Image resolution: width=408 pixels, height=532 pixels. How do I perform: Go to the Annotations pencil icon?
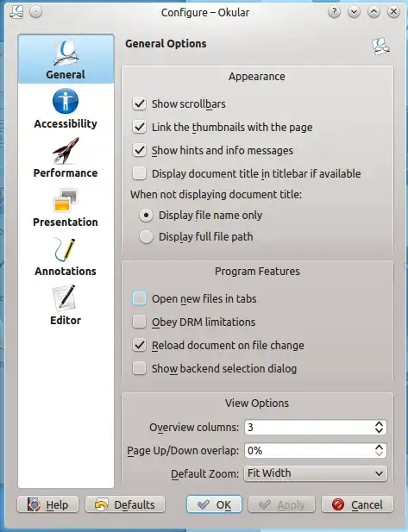point(65,249)
